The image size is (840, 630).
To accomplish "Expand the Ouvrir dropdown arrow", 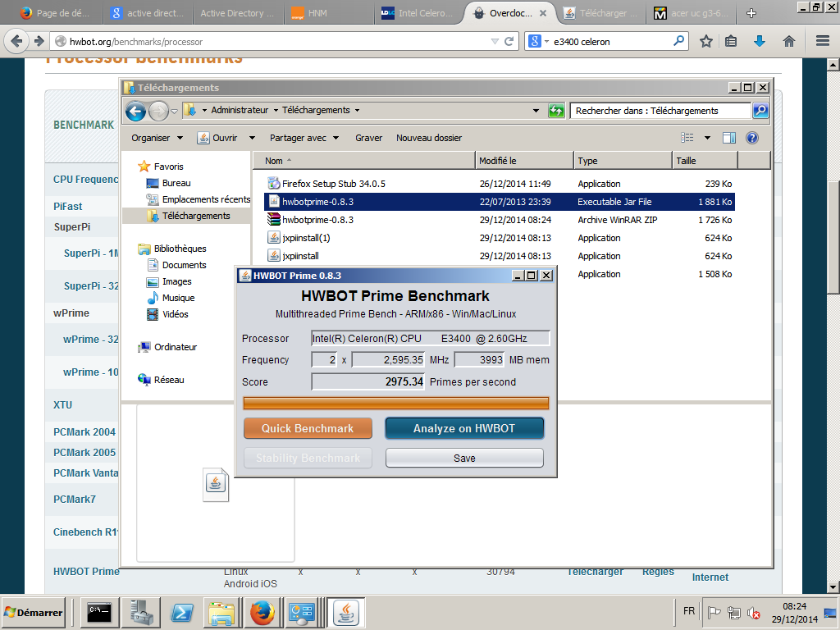I will (252, 138).
